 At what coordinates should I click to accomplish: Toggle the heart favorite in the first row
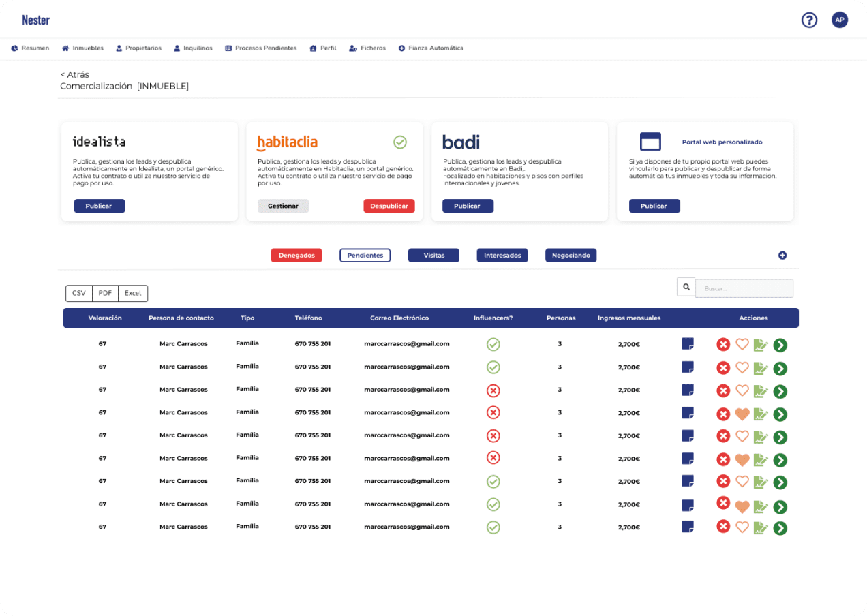(x=742, y=345)
